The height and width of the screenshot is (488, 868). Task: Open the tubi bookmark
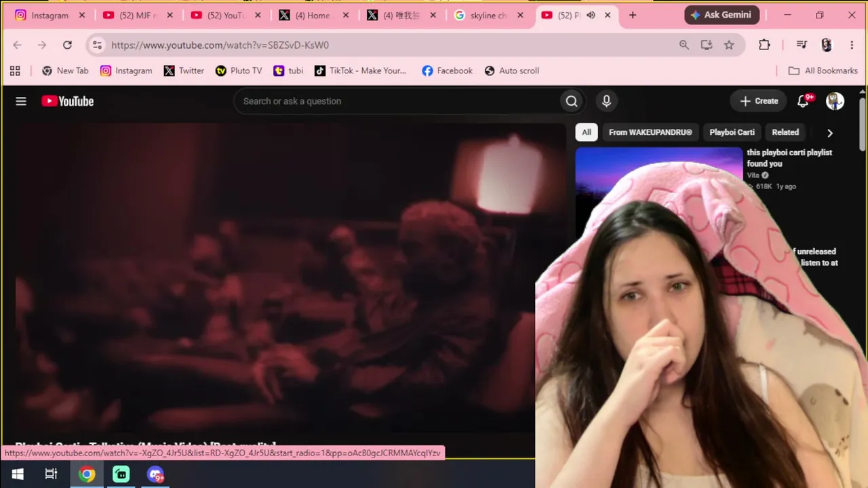point(288,70)
